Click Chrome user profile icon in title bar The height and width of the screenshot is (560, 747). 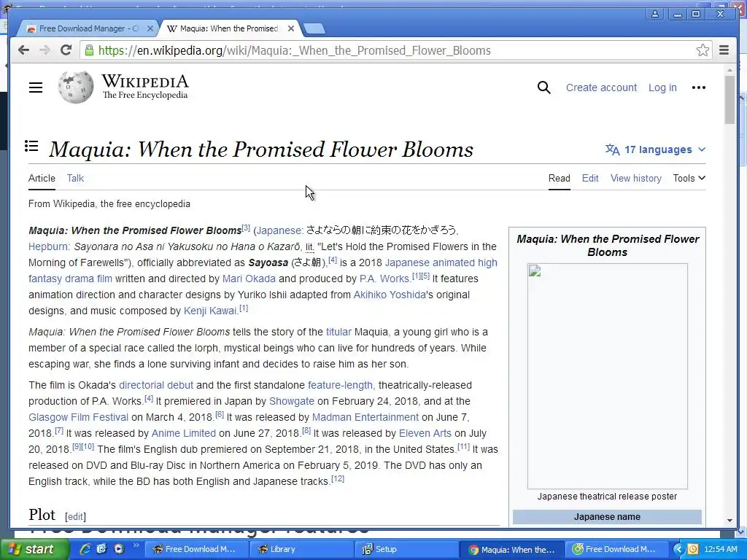point(655,14)
